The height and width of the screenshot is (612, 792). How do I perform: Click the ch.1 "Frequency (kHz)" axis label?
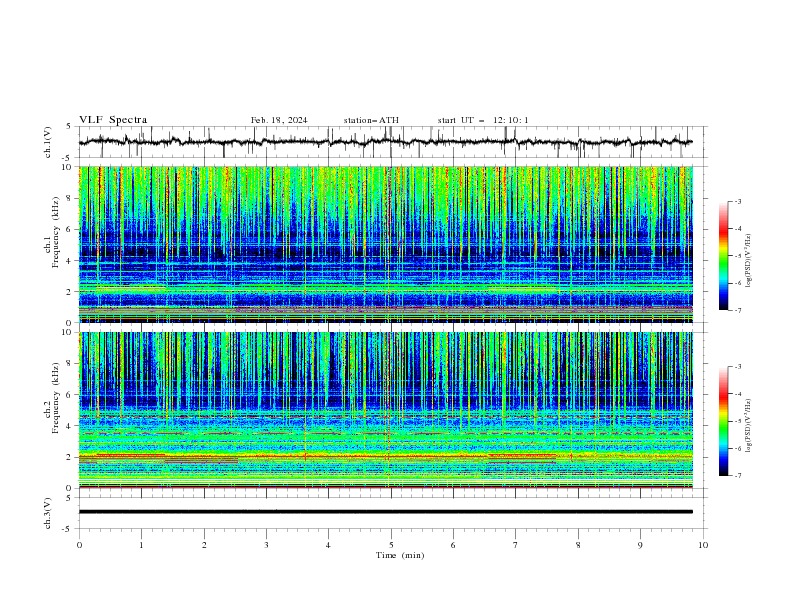(x=56, y=231)
